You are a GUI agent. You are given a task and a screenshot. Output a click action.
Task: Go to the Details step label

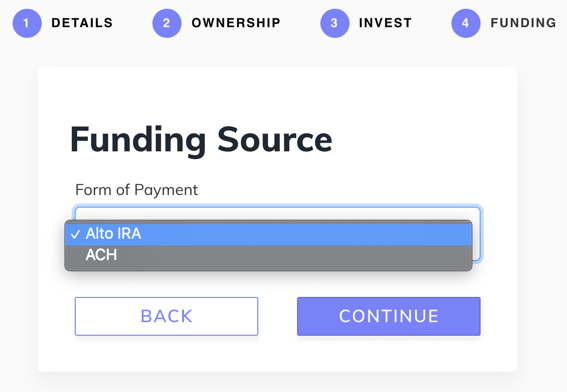pyautogui.click(x=82, y=23)
